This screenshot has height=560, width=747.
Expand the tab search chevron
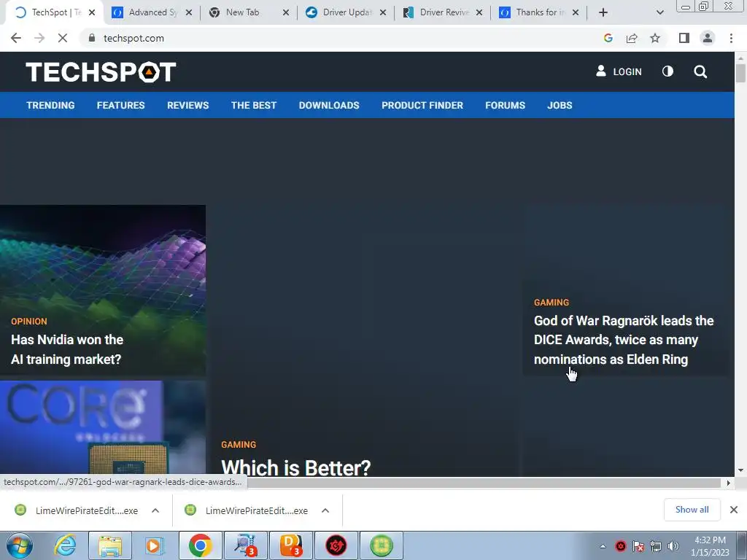pos(659,12)
